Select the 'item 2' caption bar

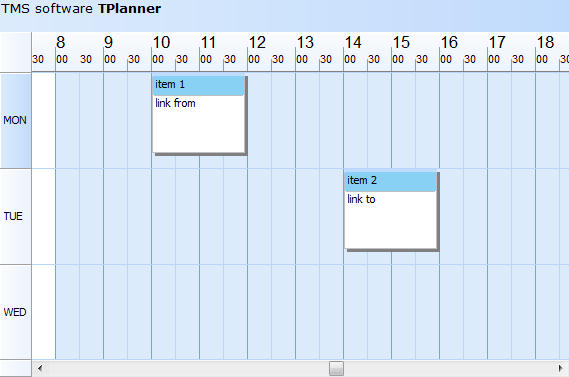pyautogui.click(x=390, y=181)
